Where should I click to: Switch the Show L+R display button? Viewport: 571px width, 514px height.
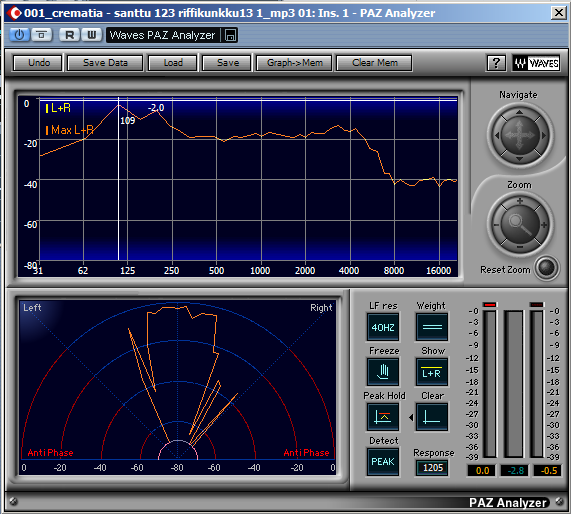(x=432, y=372)
